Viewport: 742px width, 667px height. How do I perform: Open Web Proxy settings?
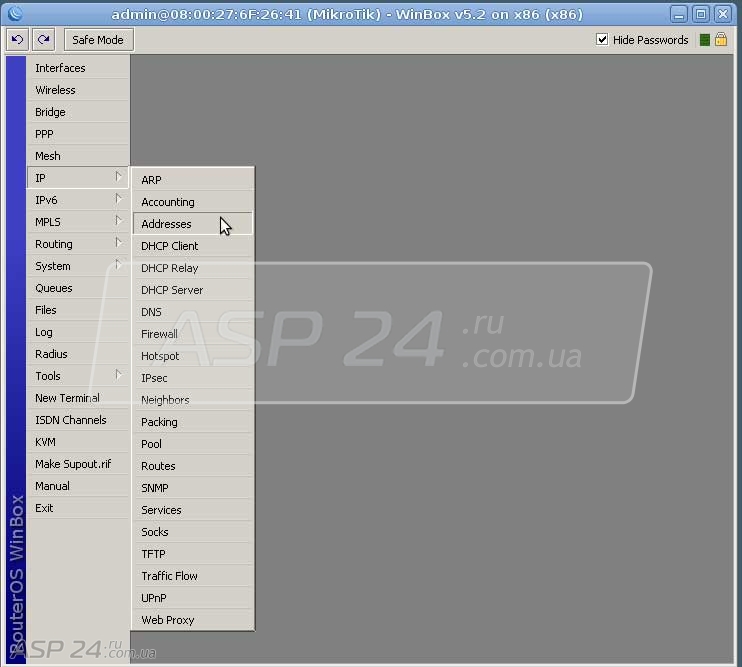click(x=168, y=620)
